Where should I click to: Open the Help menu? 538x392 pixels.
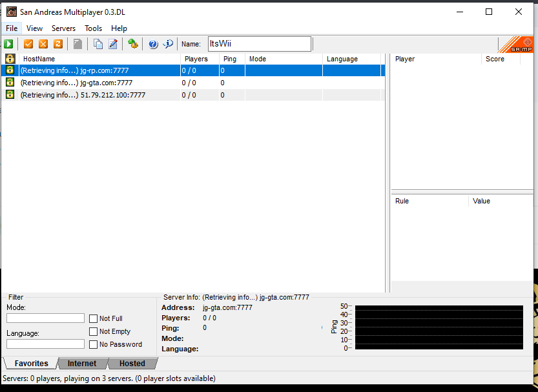tap(119, 28)
